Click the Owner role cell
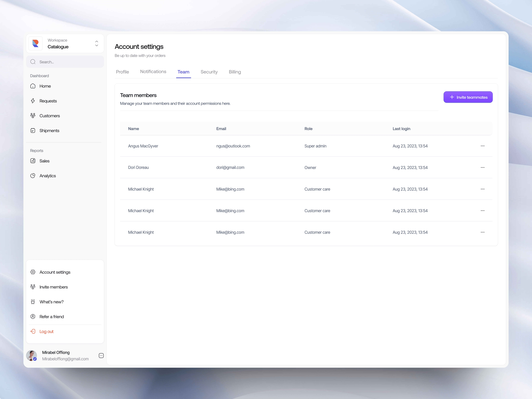This screenshot has width=532, height=399. (310, 168)
